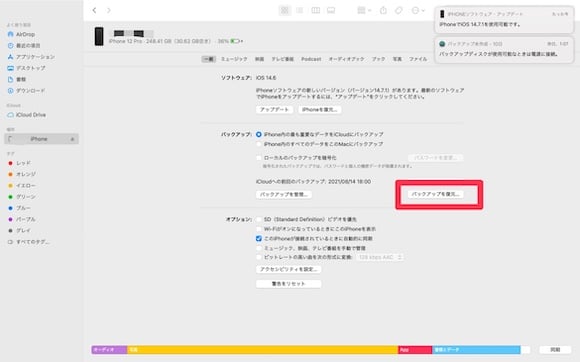The height and width of the screenshot is (362, 580).
Task: Click Reset Warnings (警告をリセット) button
Action: (x=289, y=284)
